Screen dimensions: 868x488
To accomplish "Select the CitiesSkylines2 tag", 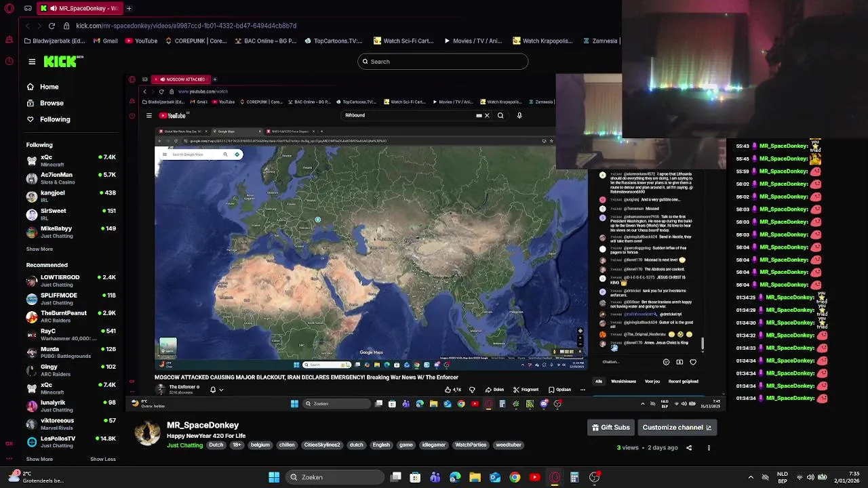I will 322,445.
